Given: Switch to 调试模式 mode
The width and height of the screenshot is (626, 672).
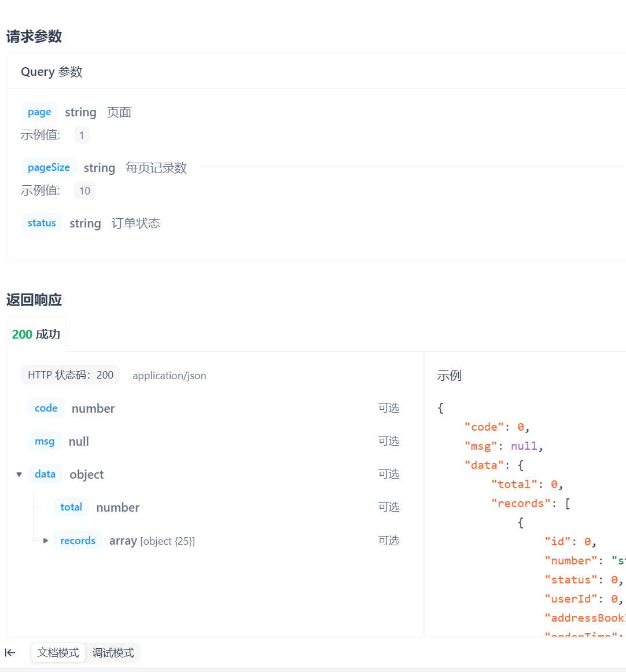Looking at the screenshot, I should [113, 652].
